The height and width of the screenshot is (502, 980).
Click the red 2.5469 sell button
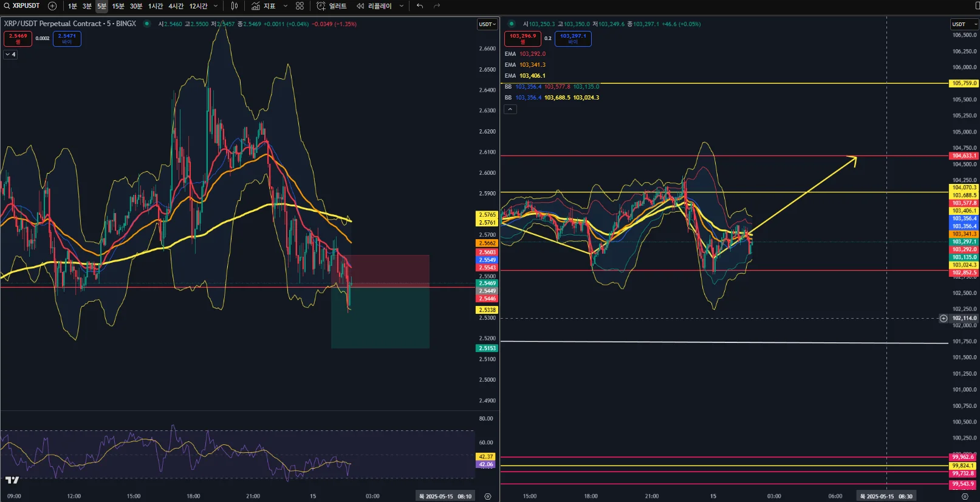pyautogui.click(x=18, y=38)
